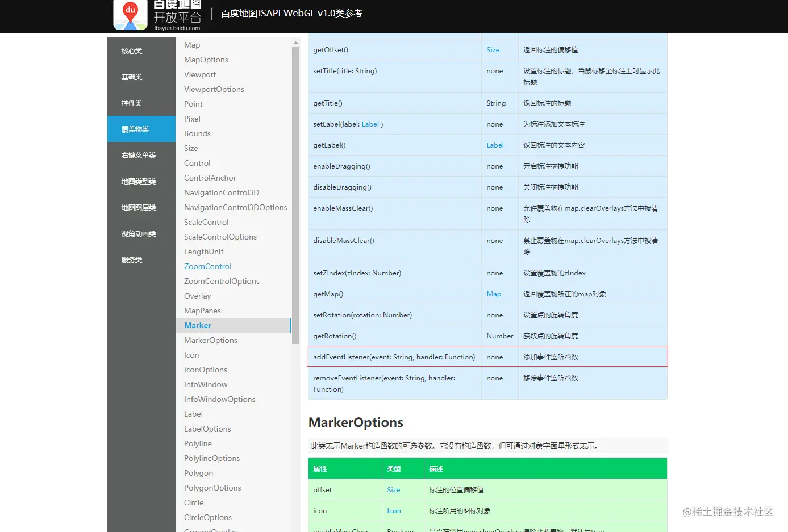Select the active Marker entry

(233, 325)
